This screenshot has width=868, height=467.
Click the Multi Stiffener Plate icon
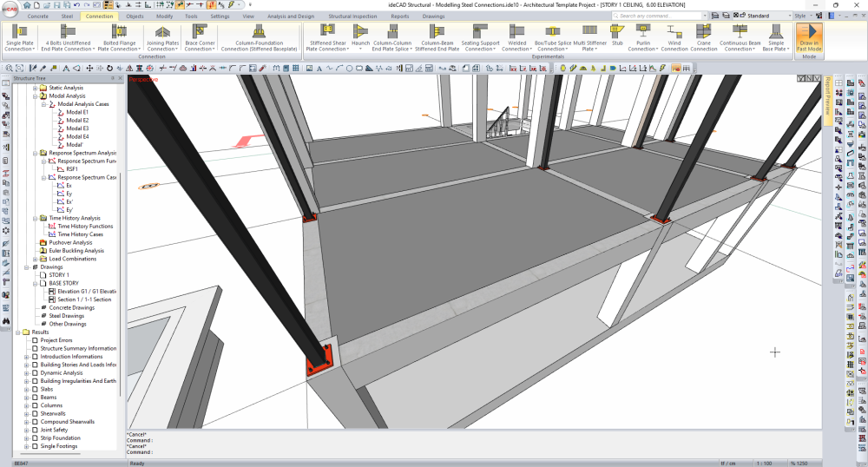click(x=590, y=32)
